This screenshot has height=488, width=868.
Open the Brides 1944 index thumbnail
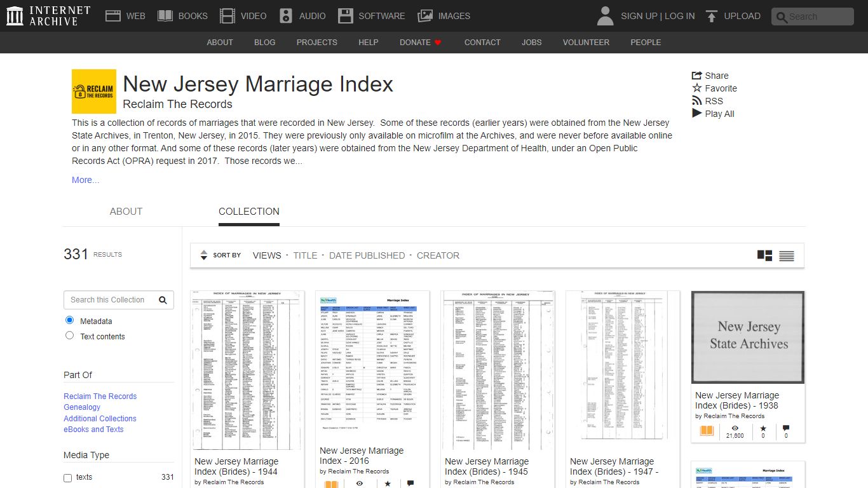tap(247, 370)
